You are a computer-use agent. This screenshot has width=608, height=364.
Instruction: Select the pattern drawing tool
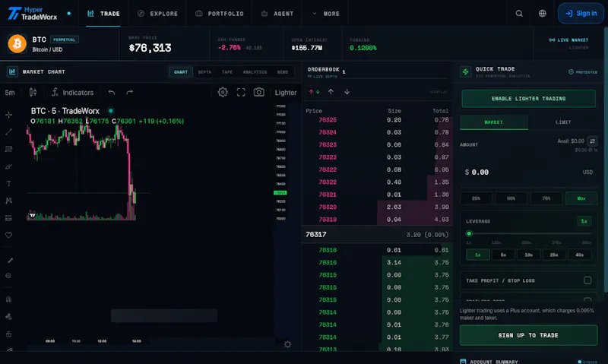tap(8, 201)
